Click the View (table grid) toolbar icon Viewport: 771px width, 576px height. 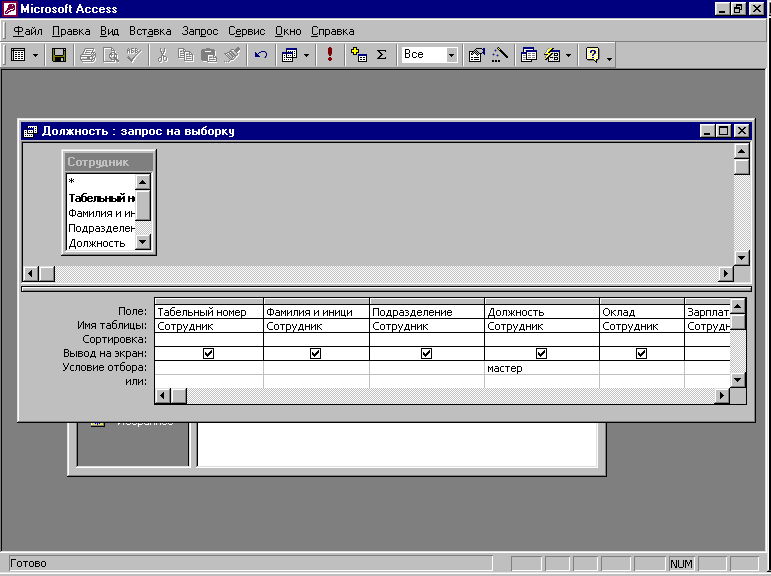click(18, 55)
